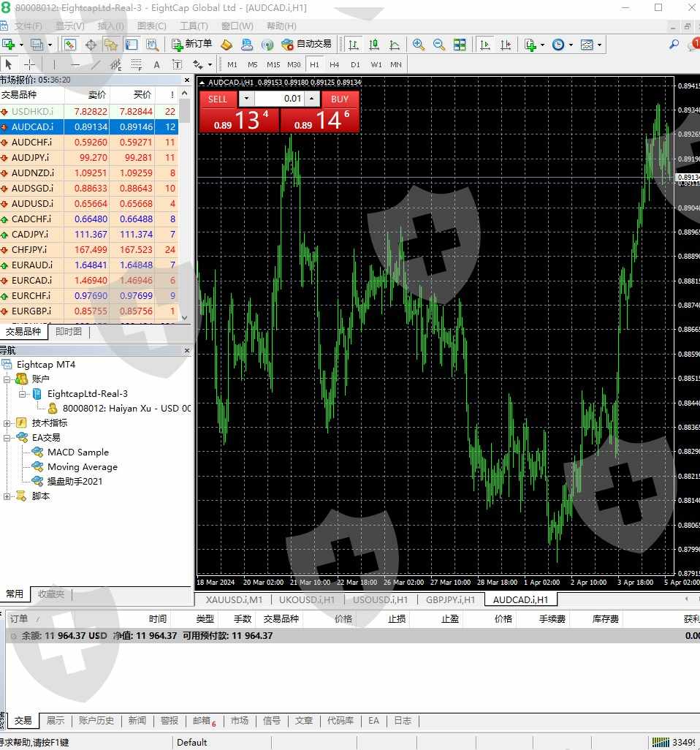The width and height of the screenshot is (700, 750).
Task: Open the new chart icon
Action: tap(8, 45)
